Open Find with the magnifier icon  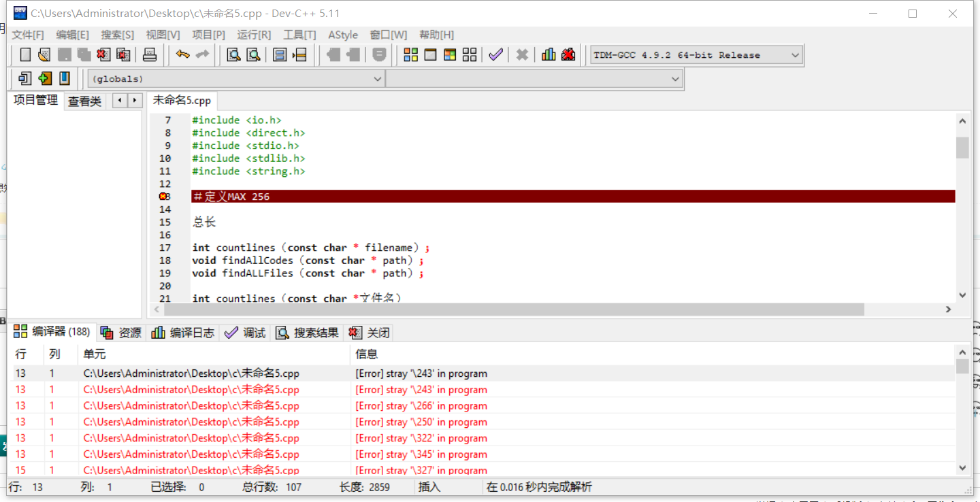tap(233, 55)
